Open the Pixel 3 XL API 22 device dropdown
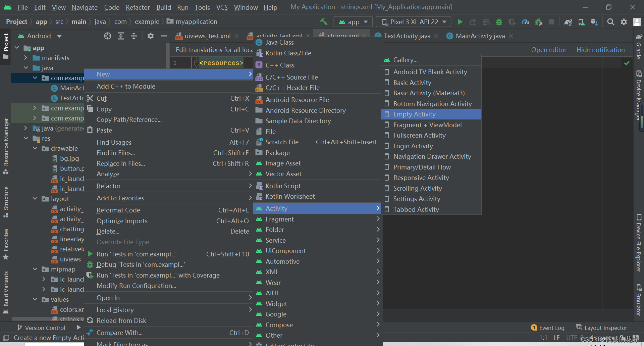 (x=413, y=21)
